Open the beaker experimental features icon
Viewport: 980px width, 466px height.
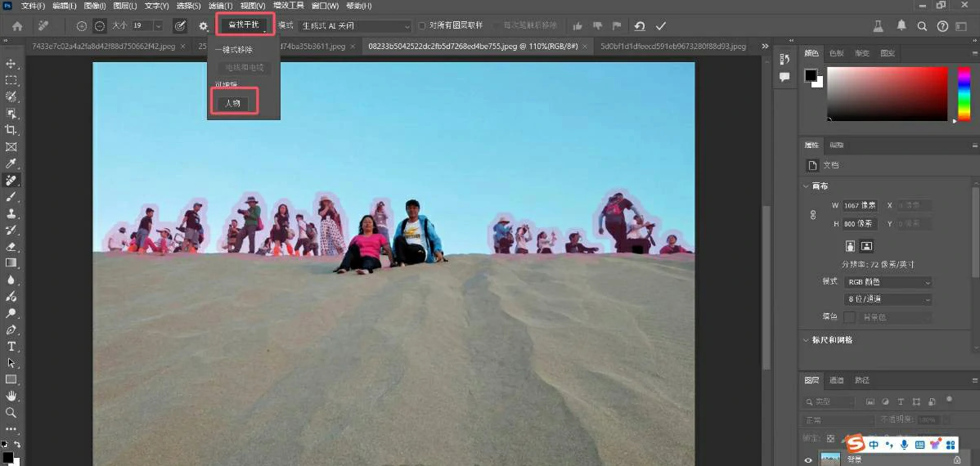tap(879, 25)
